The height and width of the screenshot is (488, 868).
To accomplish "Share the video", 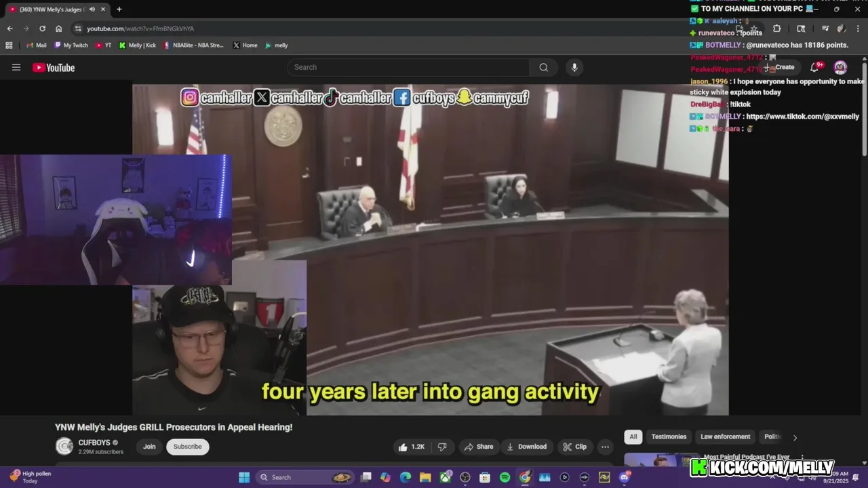I will (478, 447).
